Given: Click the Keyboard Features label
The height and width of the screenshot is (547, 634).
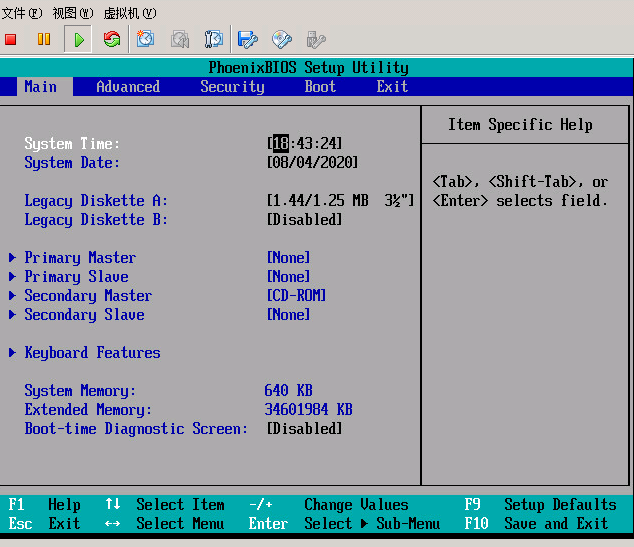Looking at the screenshot, I should [92, 353].
